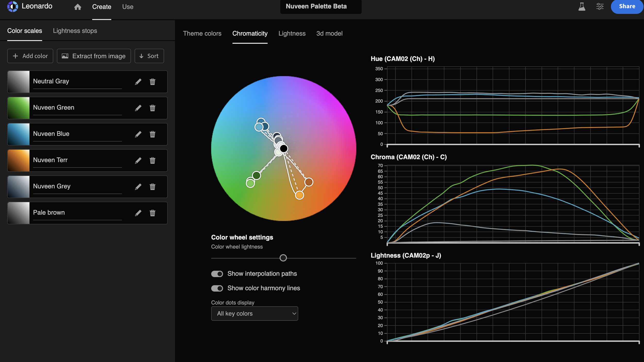Image resolution: width=644 pixels, height=362 pixels.
Task: Delete the Neutral Gray color scale
Action: pyautogui.click(x=152, y=82)
